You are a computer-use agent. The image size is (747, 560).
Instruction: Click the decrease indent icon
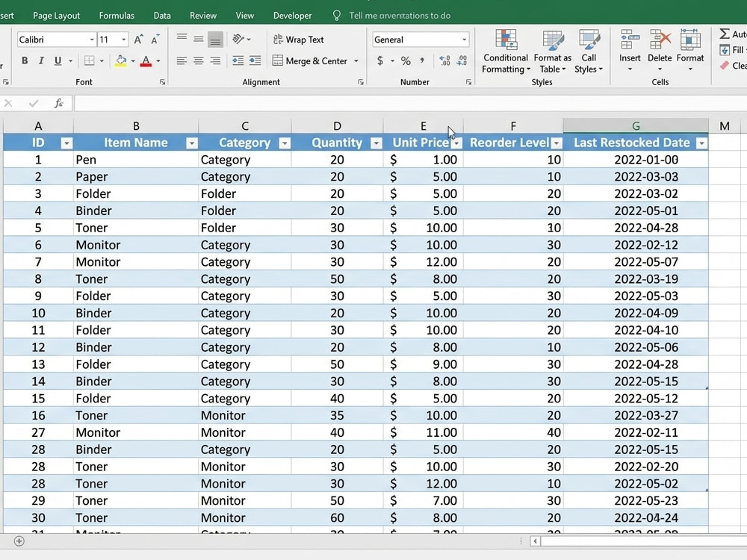pos(238,60)
